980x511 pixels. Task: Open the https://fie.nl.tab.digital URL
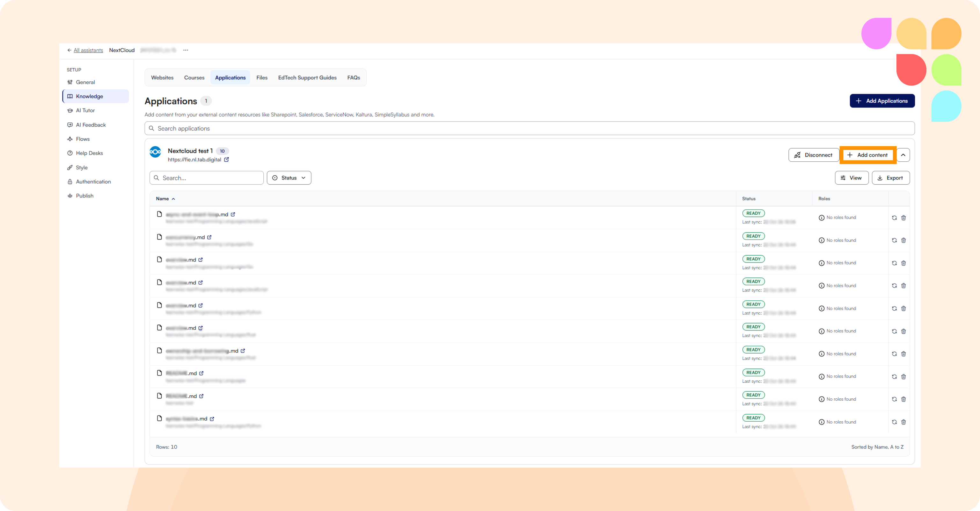[194, 160]
